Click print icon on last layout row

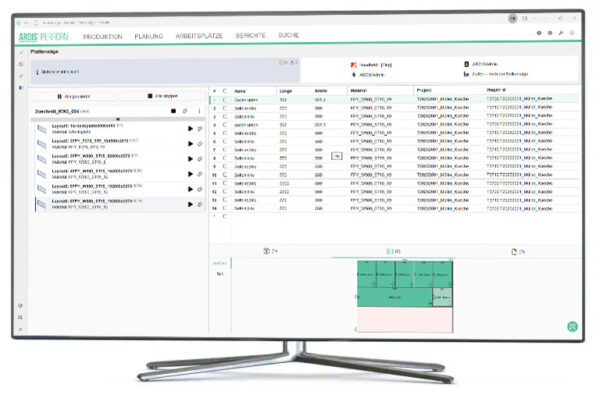[x=200, y=204]
